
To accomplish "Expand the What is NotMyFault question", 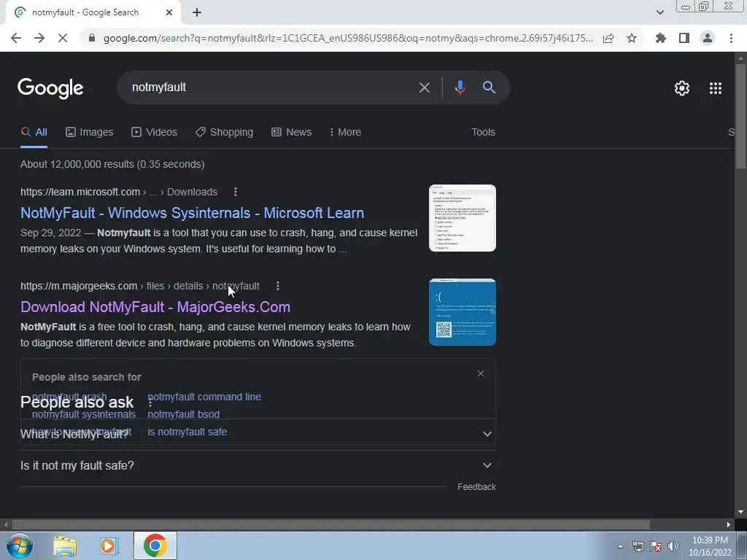I will pyautogui.click(x=258, y=434).
